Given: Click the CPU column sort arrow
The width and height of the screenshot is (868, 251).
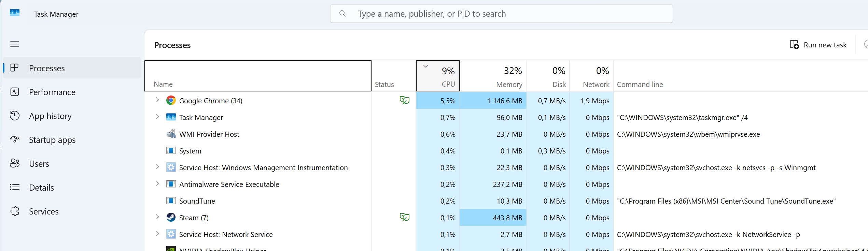Looking at the screenshot, I should click(x=425, y=66).
